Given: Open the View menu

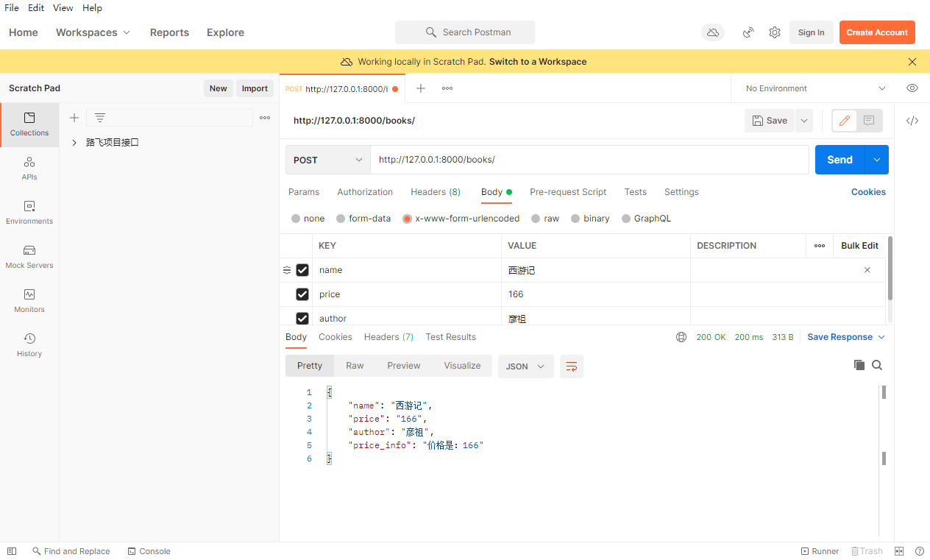Looking at the screenshot, I should [x=63, y=8].
